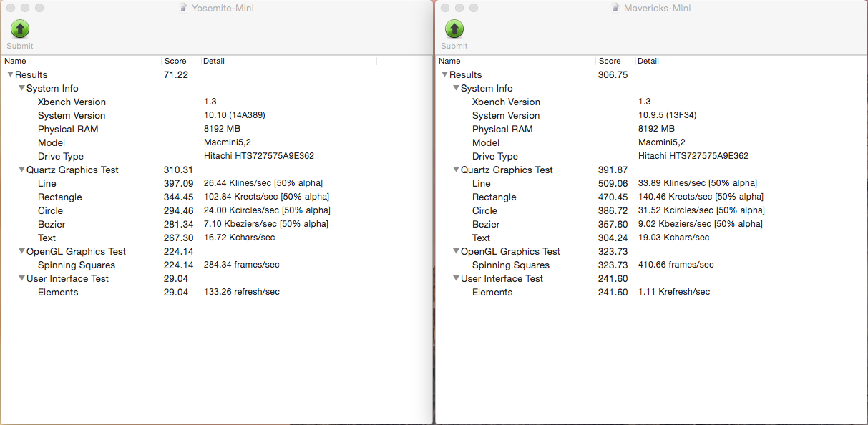Select Xbench Version row in Yosemite-Mini
The image size is (868, 425).
[x=216, y=102]
